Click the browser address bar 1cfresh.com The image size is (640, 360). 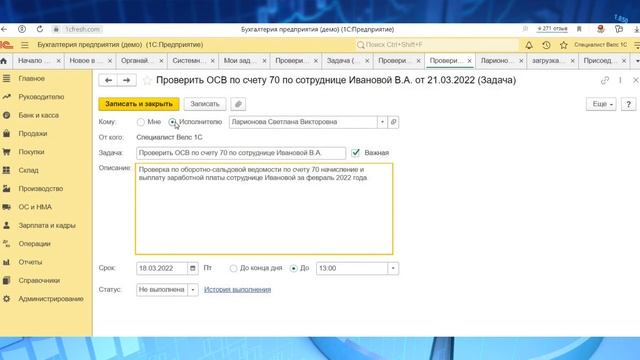pyautogui.click(x=82, y=29)
